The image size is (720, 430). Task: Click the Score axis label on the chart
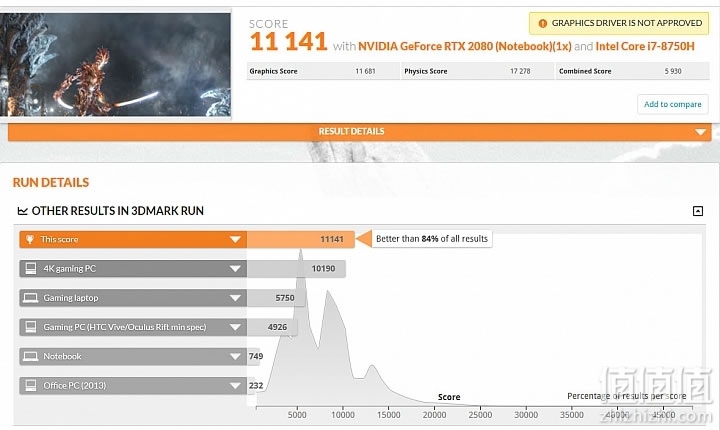[449, 397]
